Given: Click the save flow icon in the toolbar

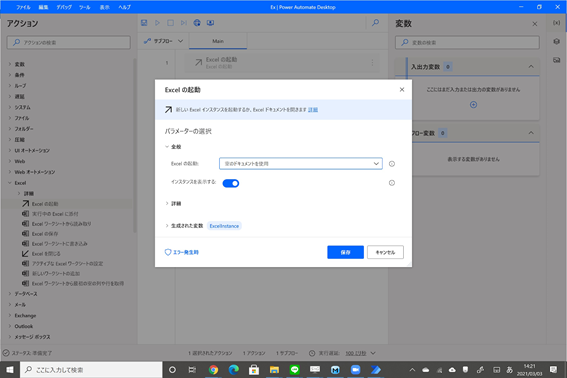Looking at the screenshot, I should (x=144, y=23).
